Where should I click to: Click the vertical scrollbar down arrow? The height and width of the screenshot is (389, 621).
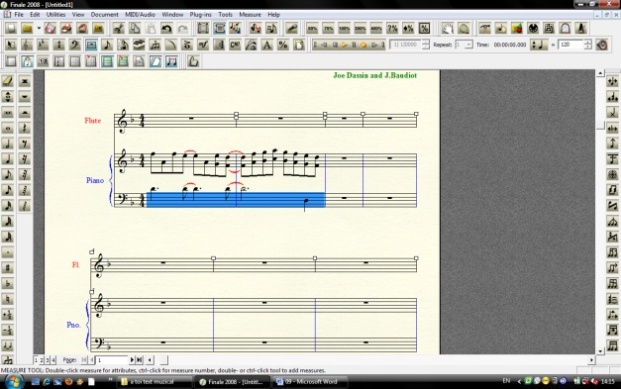click(600, 351)
